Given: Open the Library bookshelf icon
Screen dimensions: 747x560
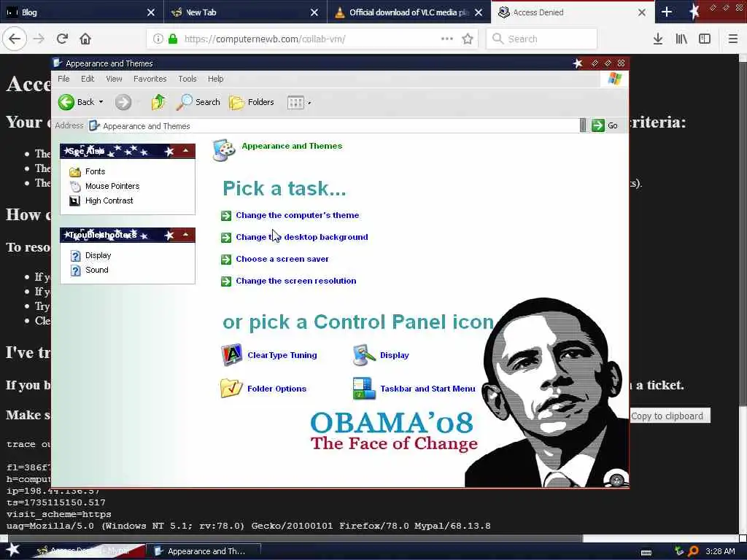Looking at the screenshot, I should tap(681, 39).
